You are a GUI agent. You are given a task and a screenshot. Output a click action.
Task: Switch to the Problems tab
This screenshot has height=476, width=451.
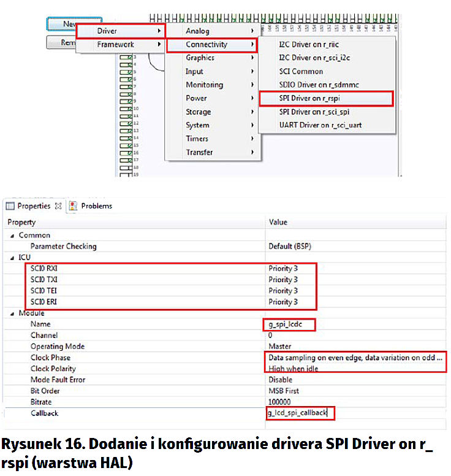pos(96,206)
